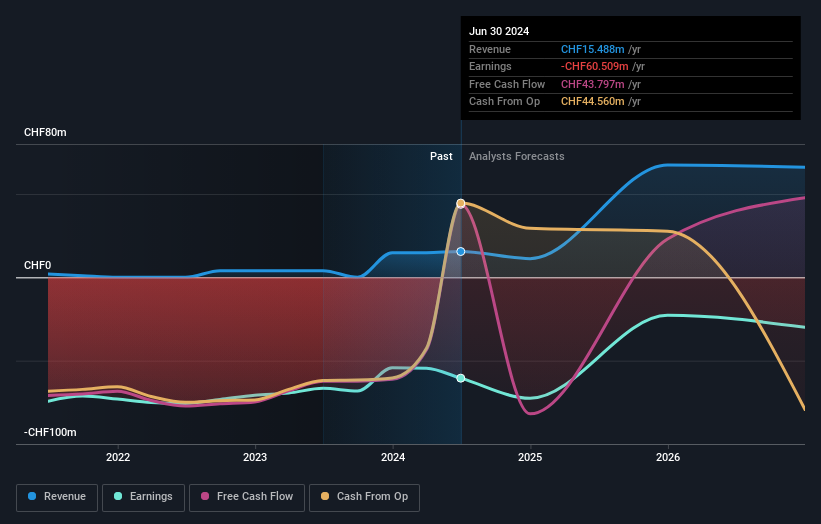
Task: Click the Analysts Forecasts label
Action: (x=517, y=157)
